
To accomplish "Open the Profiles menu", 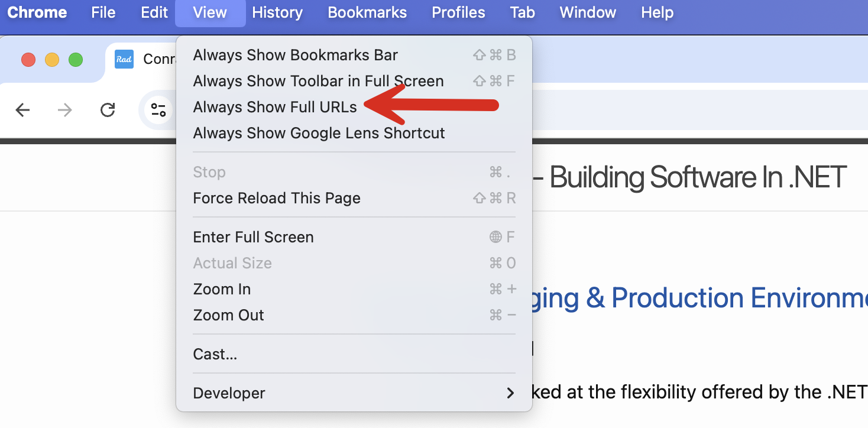I will [458, 12].
